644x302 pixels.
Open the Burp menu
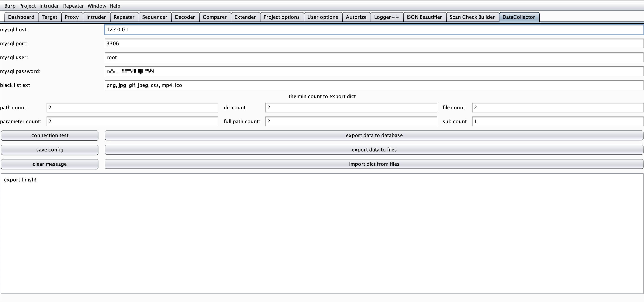10,6
